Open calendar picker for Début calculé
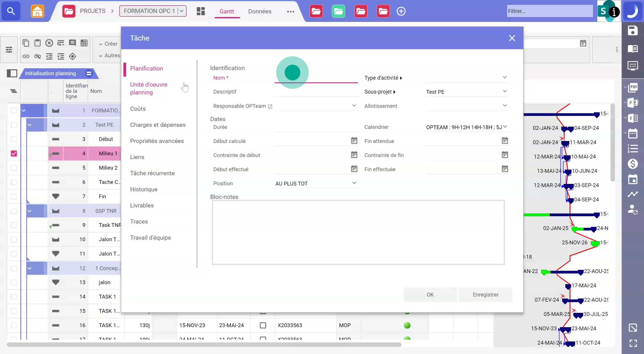Screen dimensions: 644x354 click(354, 141)
